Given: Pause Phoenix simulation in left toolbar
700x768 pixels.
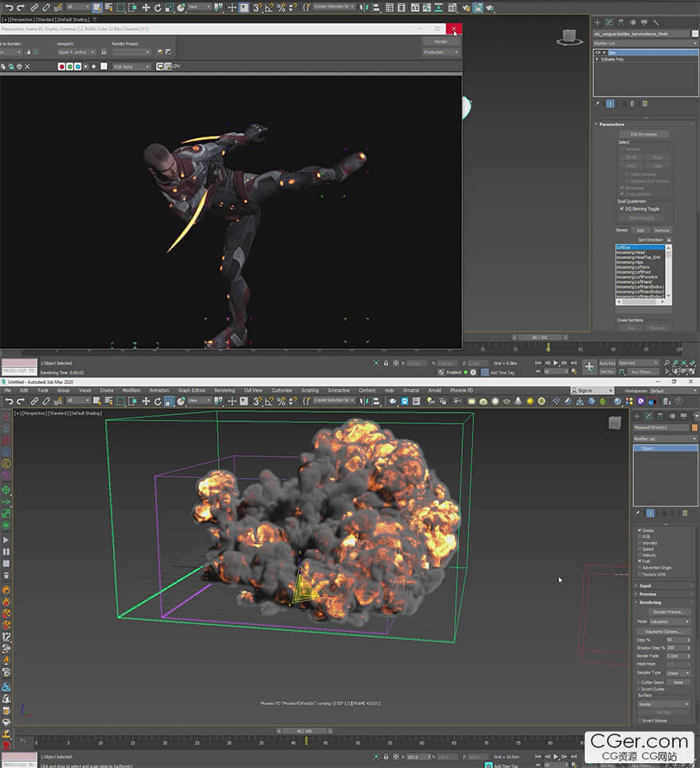Looking at the screenshot, I should [6, 552].
